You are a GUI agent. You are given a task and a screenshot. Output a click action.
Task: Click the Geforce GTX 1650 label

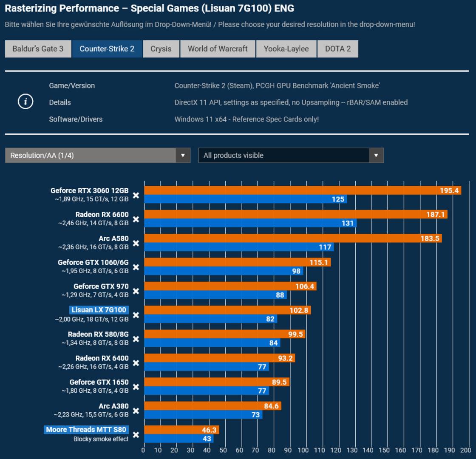99,382
